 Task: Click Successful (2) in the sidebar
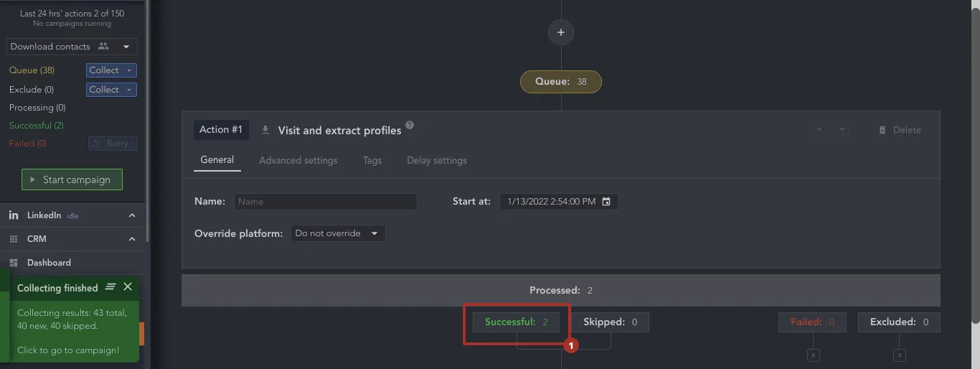coord(37,126)
